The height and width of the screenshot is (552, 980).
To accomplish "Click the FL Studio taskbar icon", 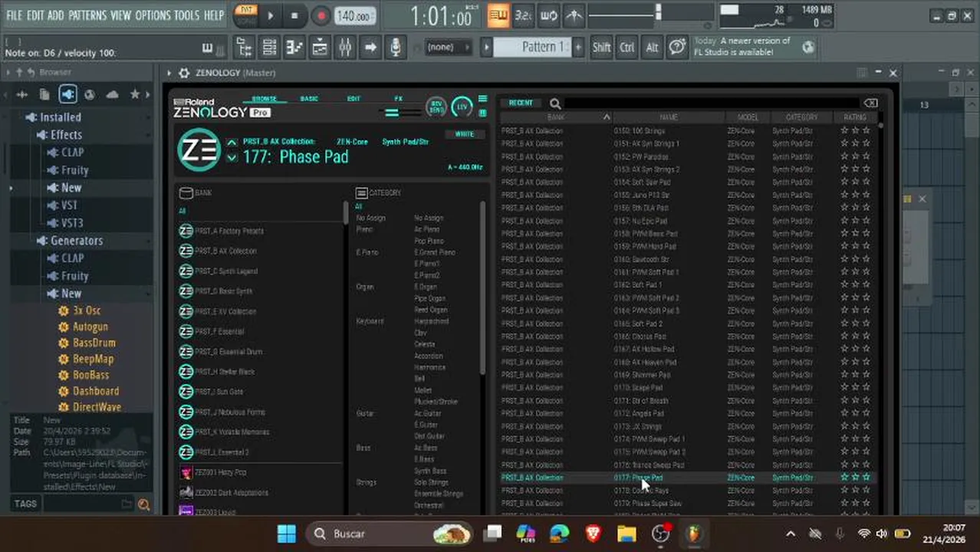I will (x=694, y=534).
